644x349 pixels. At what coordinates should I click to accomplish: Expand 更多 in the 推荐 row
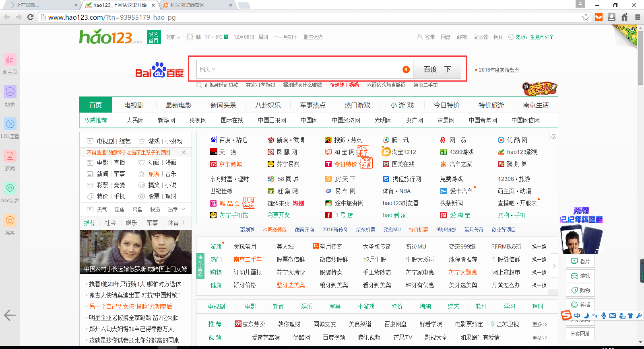(539, 324)
